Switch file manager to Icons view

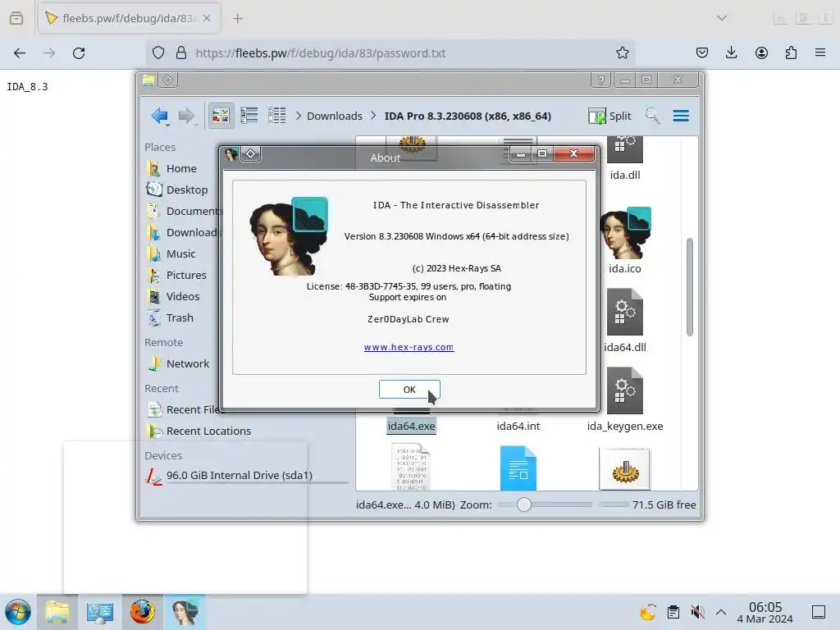[221, 116]
